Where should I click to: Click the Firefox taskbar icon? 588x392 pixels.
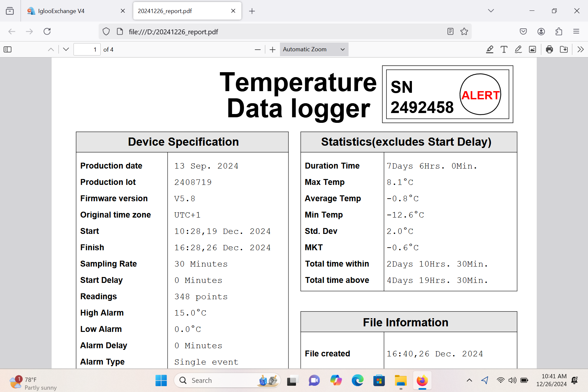tap(422, 381)
